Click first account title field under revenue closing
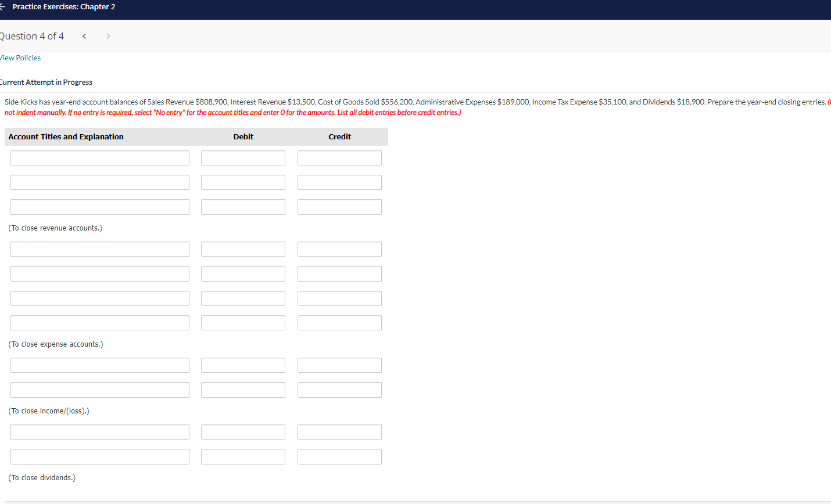Screen dimensions: 831x504 pos(100,158)
